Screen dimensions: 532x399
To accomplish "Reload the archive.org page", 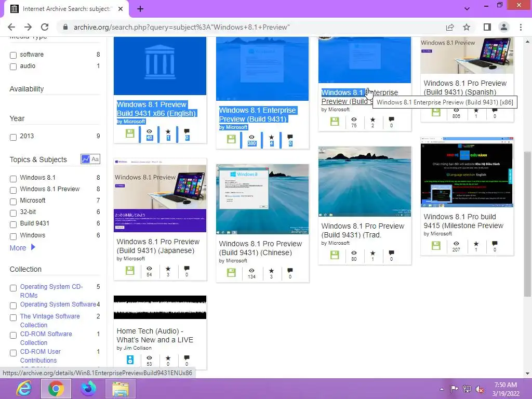I will (x=45, y=27).
